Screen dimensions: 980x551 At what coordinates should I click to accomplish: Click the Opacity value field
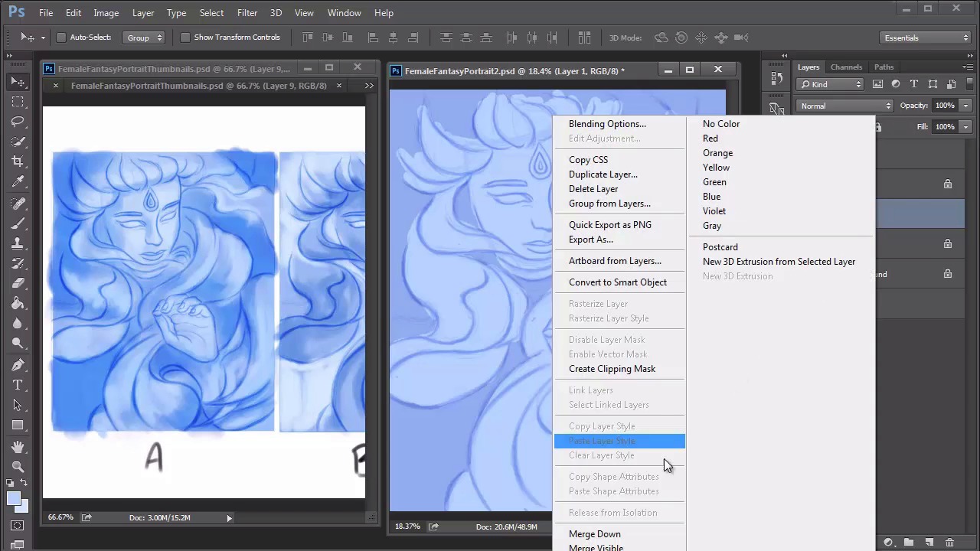point(944,106)
